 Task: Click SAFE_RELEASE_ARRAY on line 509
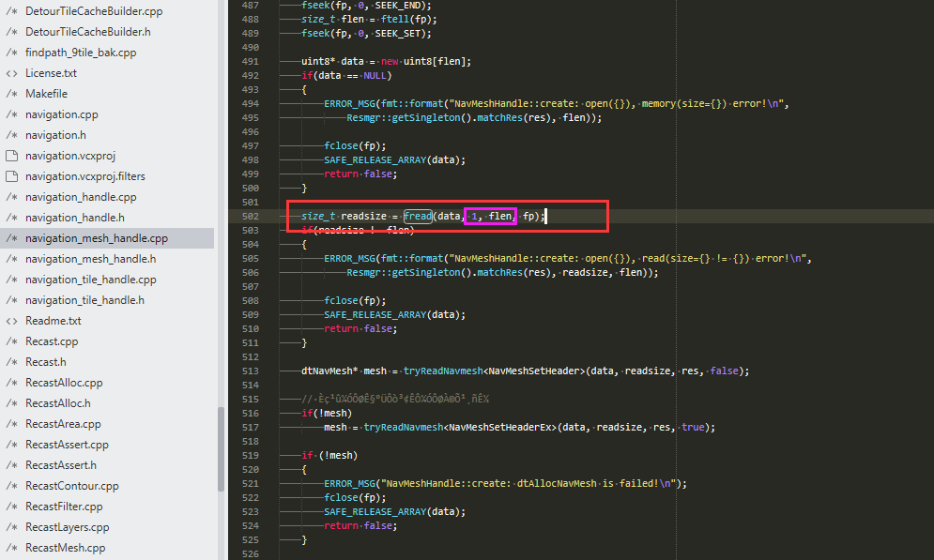[375, 315]
